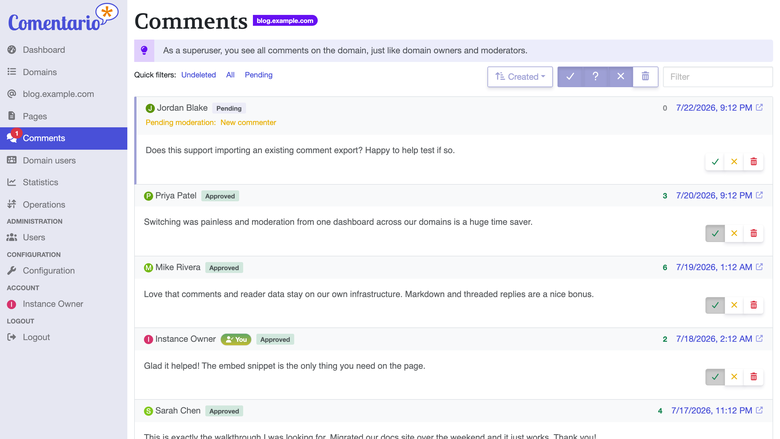Focus the Filter text field
Viewport: 780px width, 439px height.
(718, 77)
